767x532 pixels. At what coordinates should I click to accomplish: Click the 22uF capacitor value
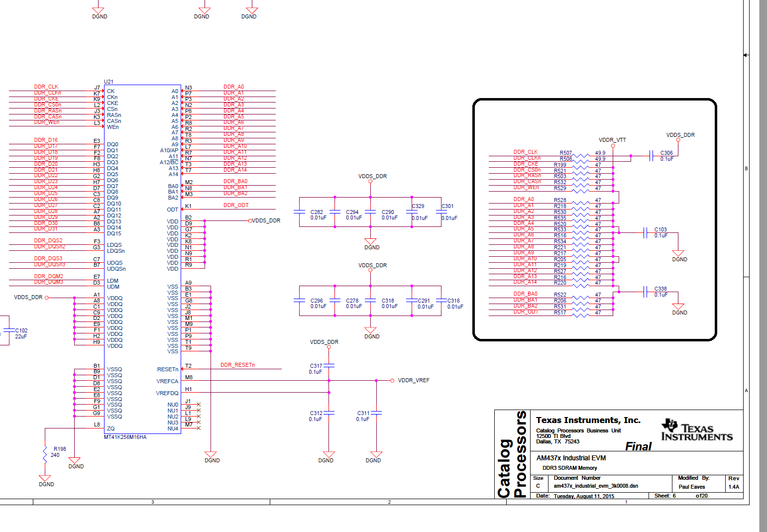21,336
